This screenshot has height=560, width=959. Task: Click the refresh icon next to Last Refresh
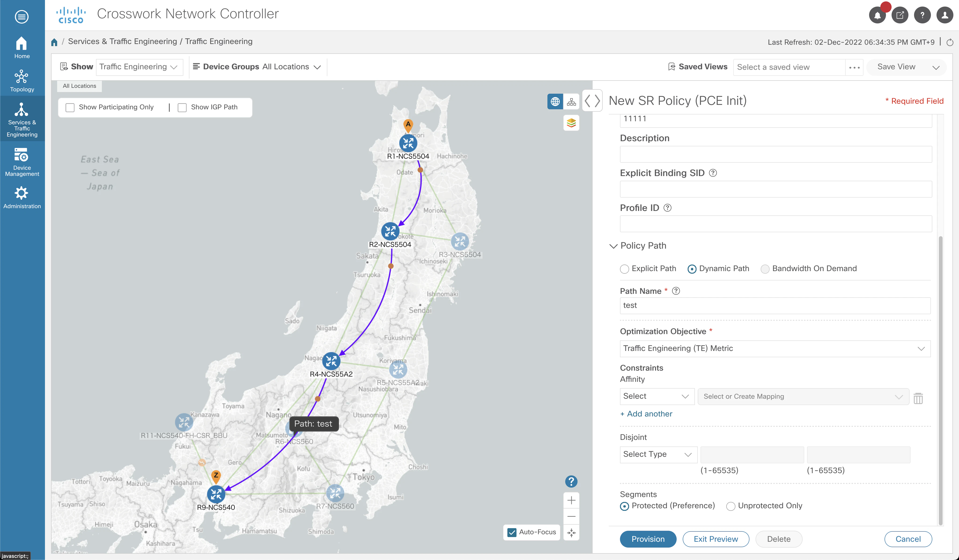949,42
